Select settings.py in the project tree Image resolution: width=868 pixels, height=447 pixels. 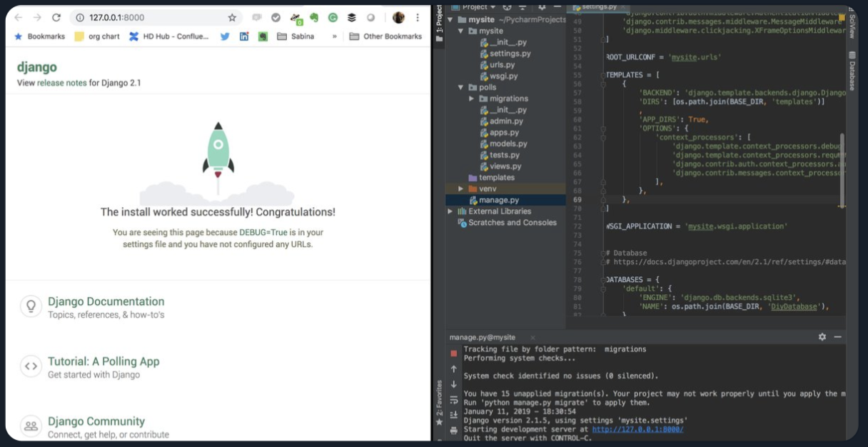point(505,54)
